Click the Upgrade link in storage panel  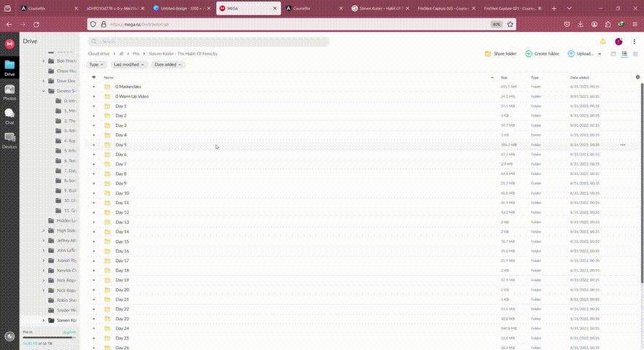click(x=69, y=332)
